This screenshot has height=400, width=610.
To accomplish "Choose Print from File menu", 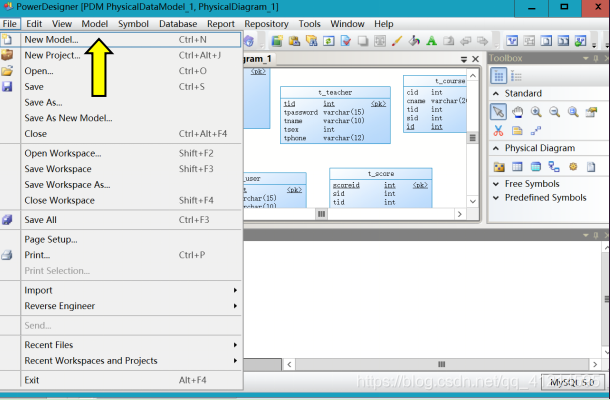I will pyautogui.click(x=121, y=255).
